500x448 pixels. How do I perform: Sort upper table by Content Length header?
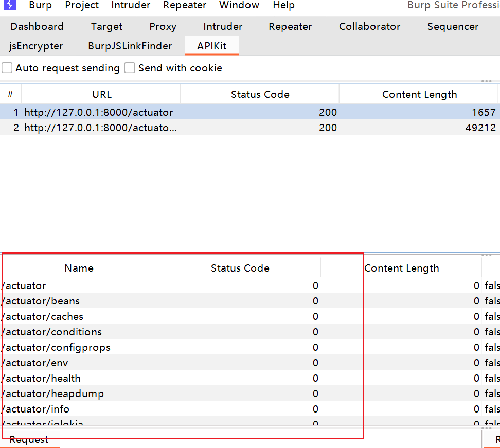pyautogui.click(x=419, y=94)
